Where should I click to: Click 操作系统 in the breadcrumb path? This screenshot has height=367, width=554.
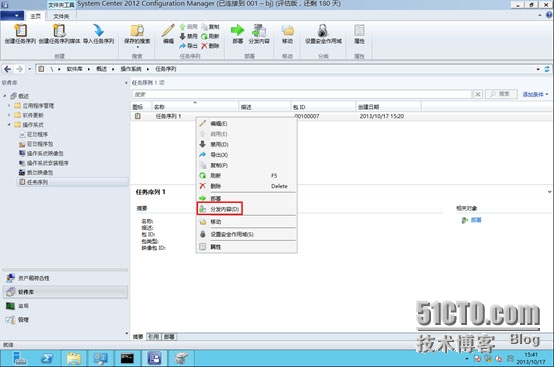click(131, 69)
